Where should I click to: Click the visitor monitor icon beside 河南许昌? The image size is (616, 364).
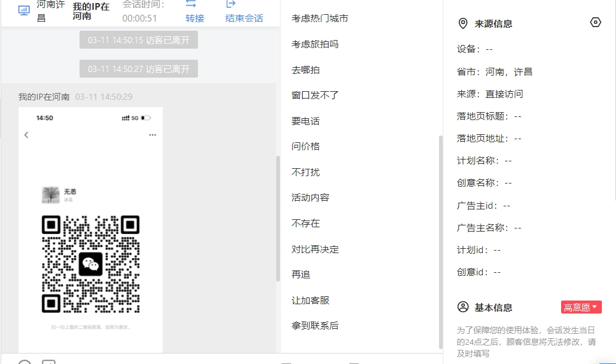click(24, 10)
